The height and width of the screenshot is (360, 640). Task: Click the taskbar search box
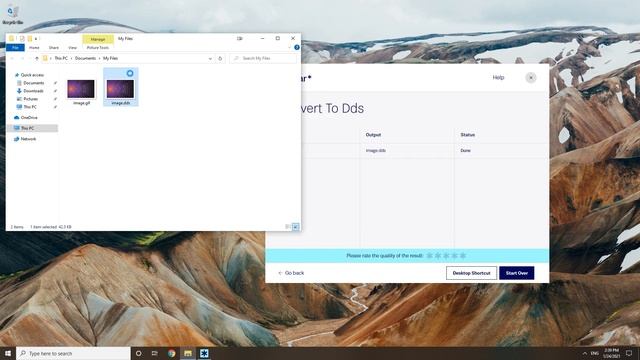coord(73,353)
